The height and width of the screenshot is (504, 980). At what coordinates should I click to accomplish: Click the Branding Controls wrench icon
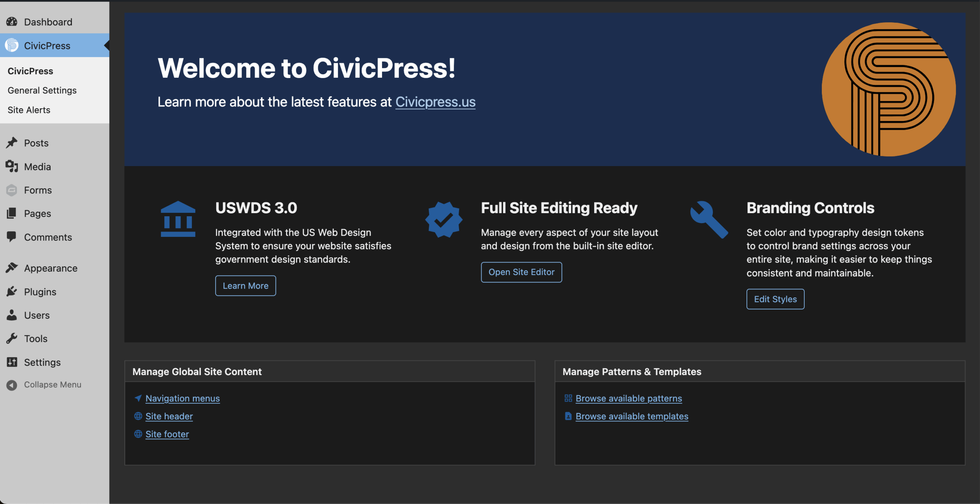[x=709, y=220]
